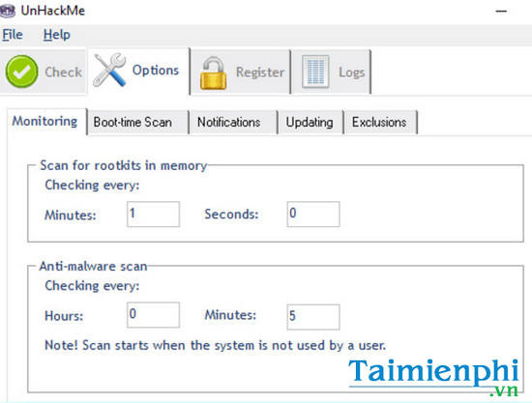The height and width of the screenshot is (403, 532).
Task: Select the Check label in the toolbar
Action: tap(64, 72)
